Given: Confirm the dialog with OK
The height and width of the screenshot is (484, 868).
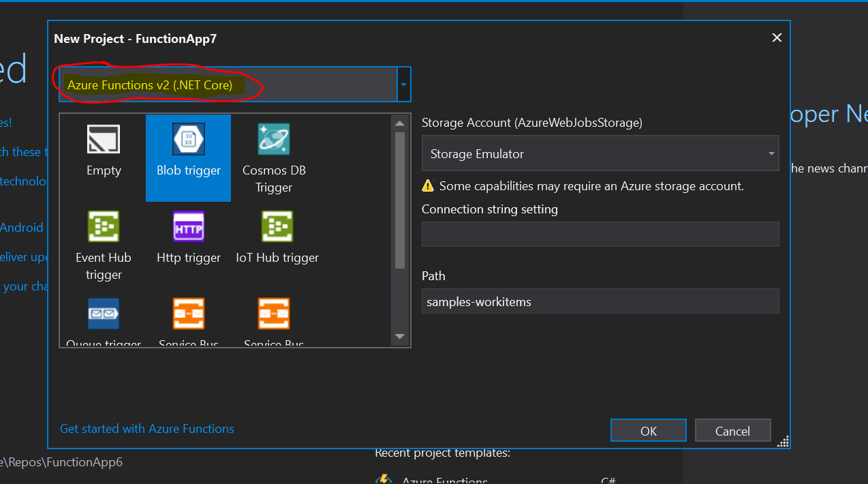Looking at the screenshot, I should 649,431.
